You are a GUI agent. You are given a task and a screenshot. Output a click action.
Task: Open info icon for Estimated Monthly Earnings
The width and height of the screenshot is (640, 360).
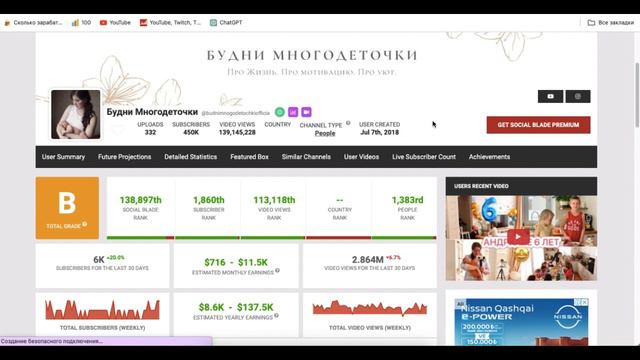click(277, 271)
